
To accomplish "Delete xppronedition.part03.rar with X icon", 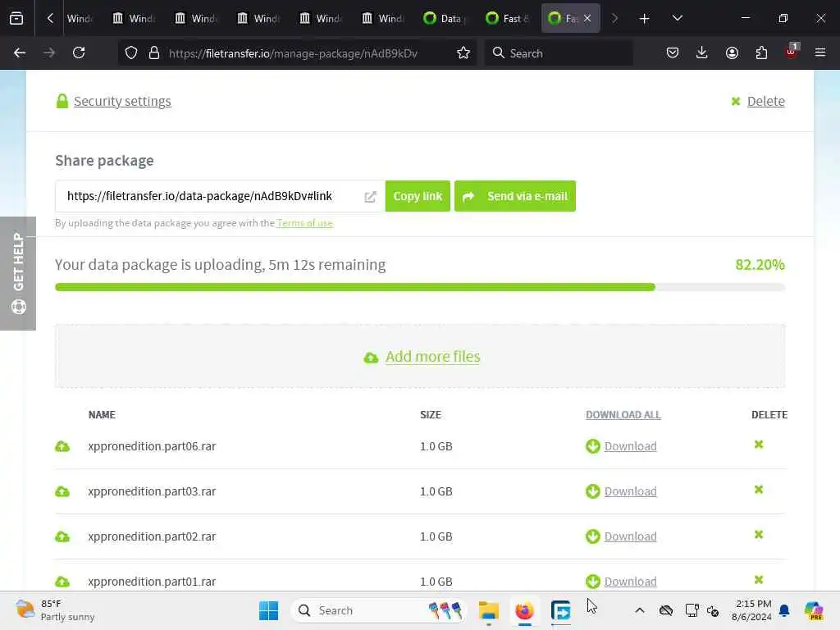I will coord(759,489).
